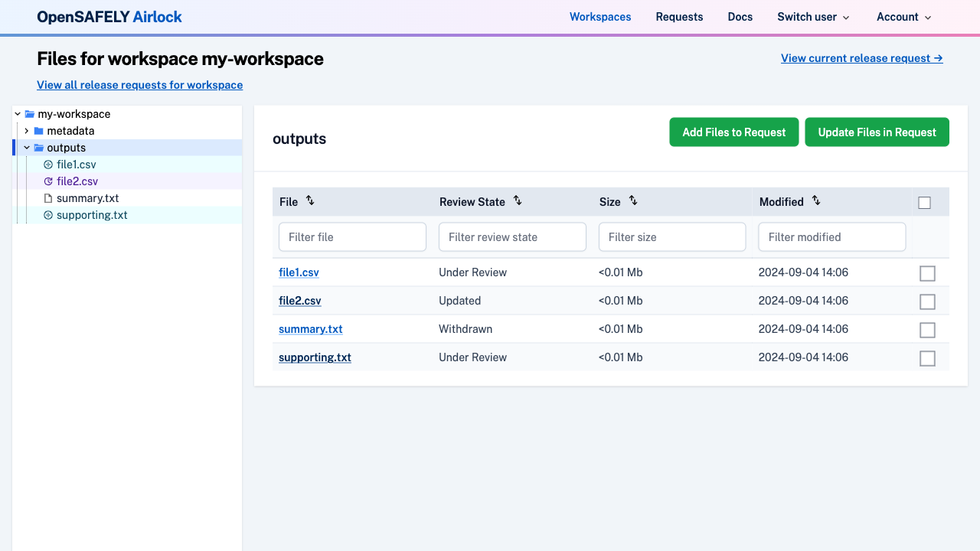The image size is (980, 551).
Task: Go to the Docs page
Action: tap(740, 17)
